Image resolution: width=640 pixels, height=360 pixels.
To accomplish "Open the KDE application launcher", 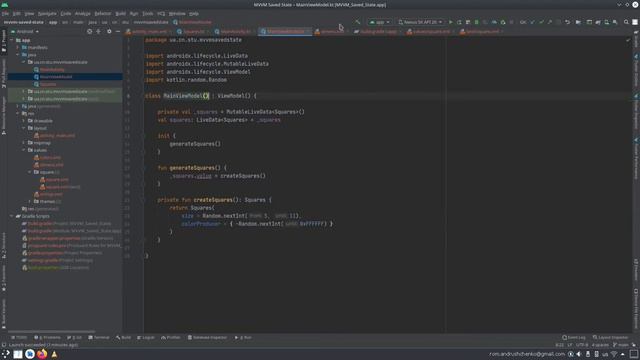I will [5, 354].
